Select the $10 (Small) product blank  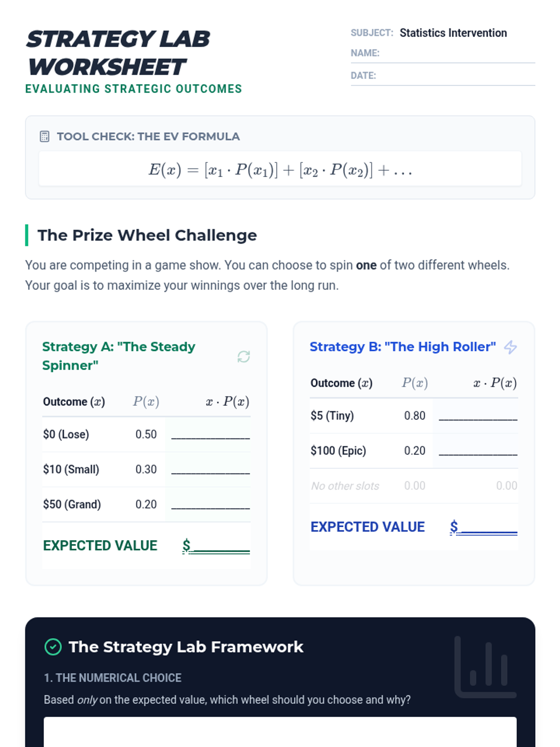coord(210,469)
